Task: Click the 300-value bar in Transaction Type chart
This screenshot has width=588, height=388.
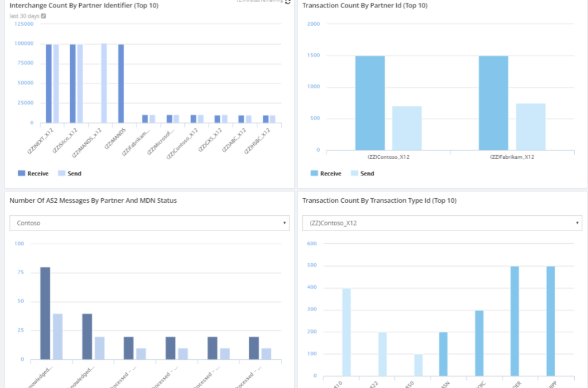Action: (479, 343)
